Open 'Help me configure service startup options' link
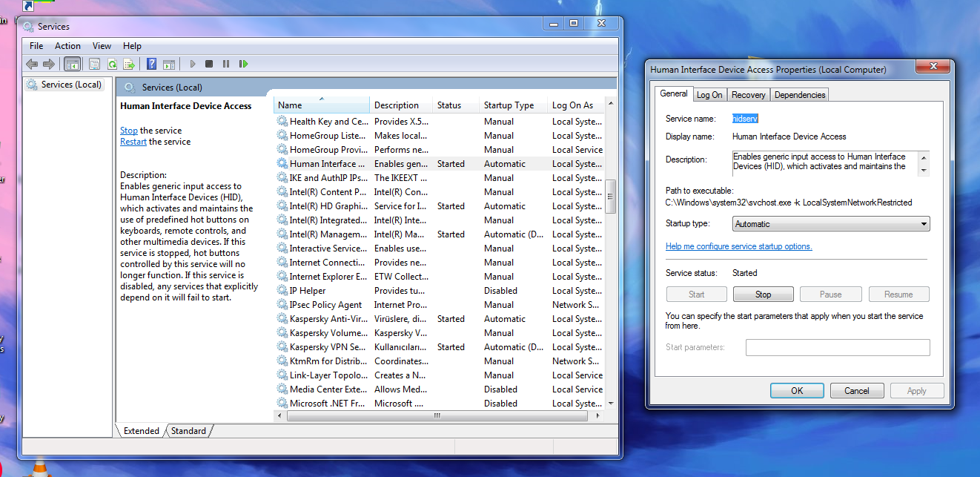Image resolution: width=980 pixels, height=477 pixels. point(739,246)
